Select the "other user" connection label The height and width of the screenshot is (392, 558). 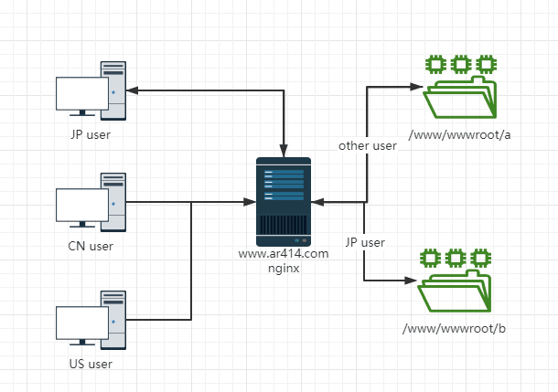367,145
